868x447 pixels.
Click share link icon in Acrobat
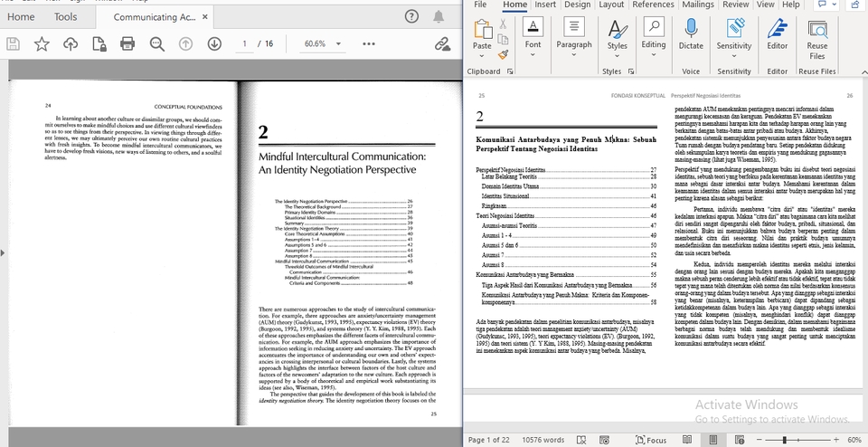[442, 43]
